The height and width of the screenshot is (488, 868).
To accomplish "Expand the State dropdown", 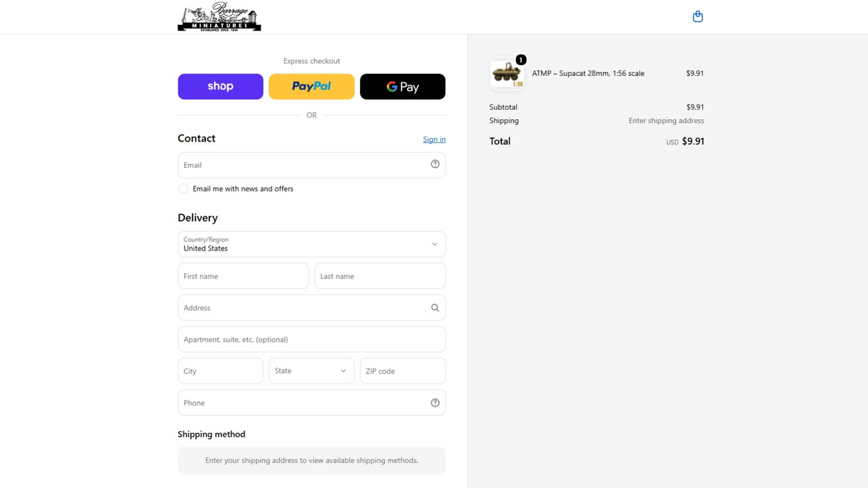I will click(x=311, y=371).
